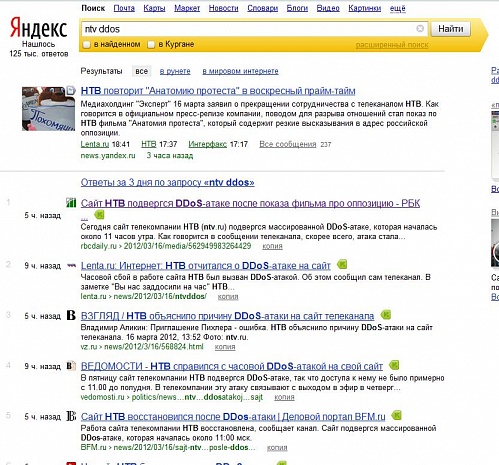
Task: Enable the 'в найденном' checkbox
Action: (87, 44)
